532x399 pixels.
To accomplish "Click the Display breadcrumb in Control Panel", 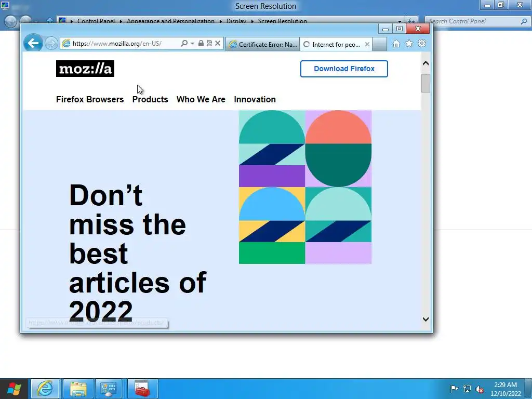I will (x=236, y=21).
